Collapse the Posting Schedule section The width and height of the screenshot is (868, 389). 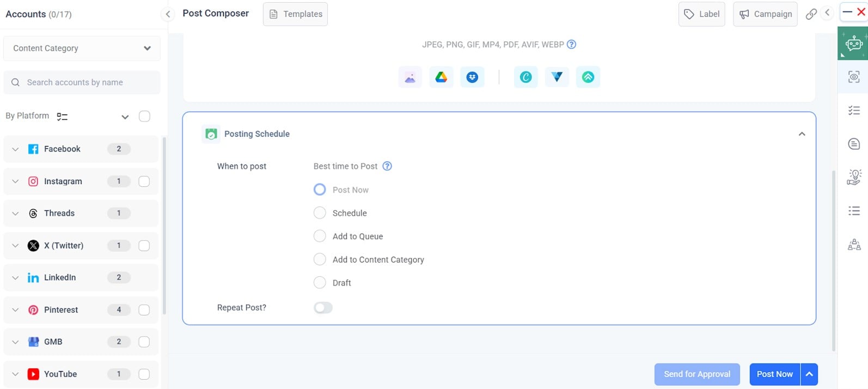point(802,134)
